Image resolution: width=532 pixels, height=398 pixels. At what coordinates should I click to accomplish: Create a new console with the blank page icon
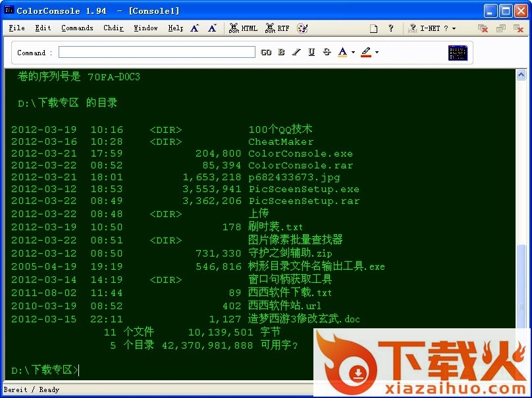click(373, 28)
